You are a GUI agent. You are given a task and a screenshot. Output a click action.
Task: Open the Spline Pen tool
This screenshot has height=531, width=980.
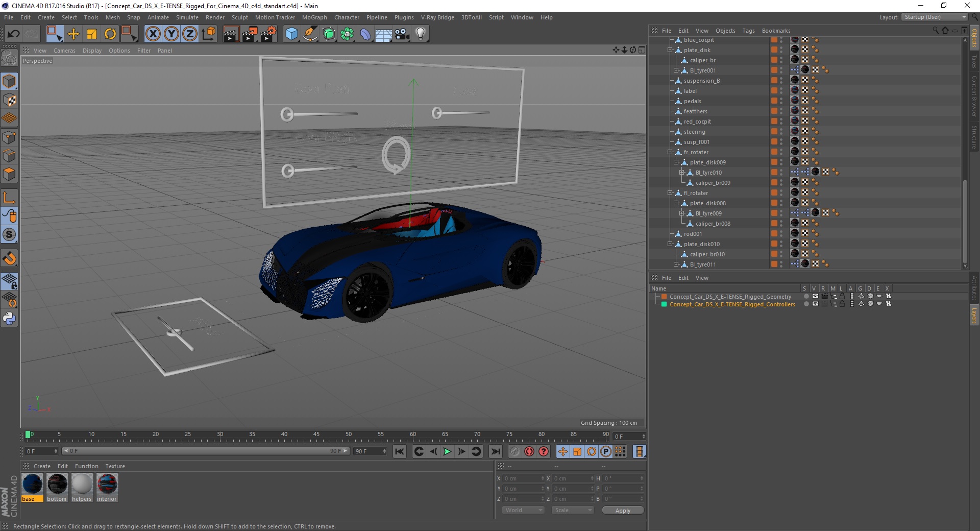310,34
